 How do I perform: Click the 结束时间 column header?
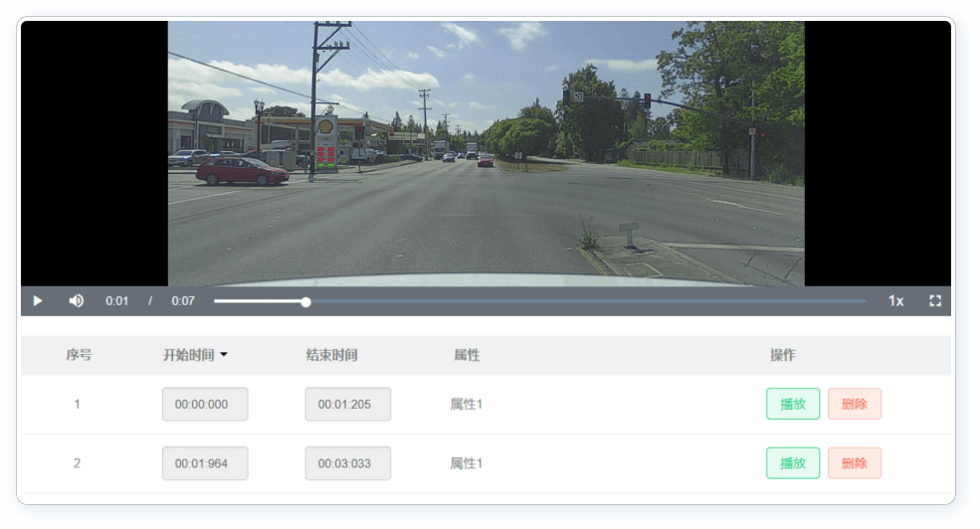point(331,355)
